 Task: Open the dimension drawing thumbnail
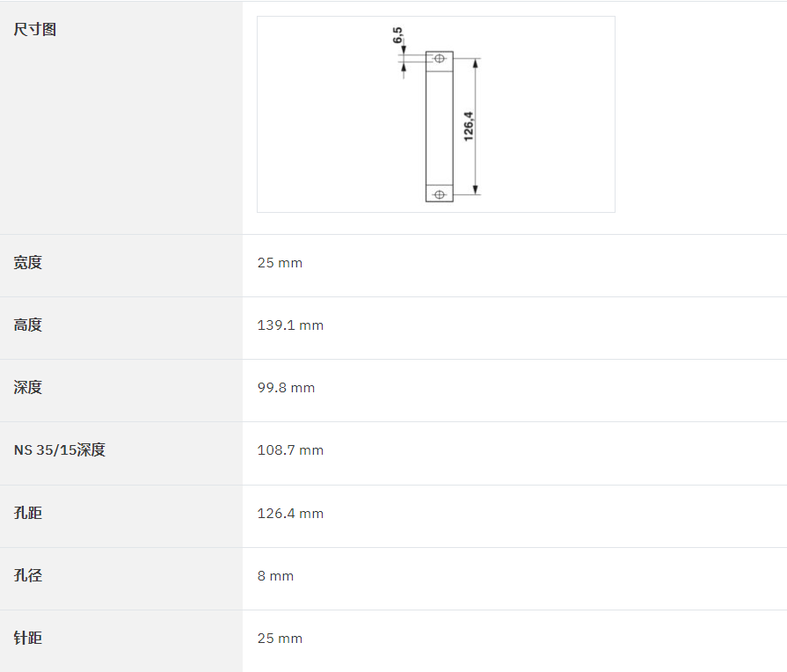[435, 114]
